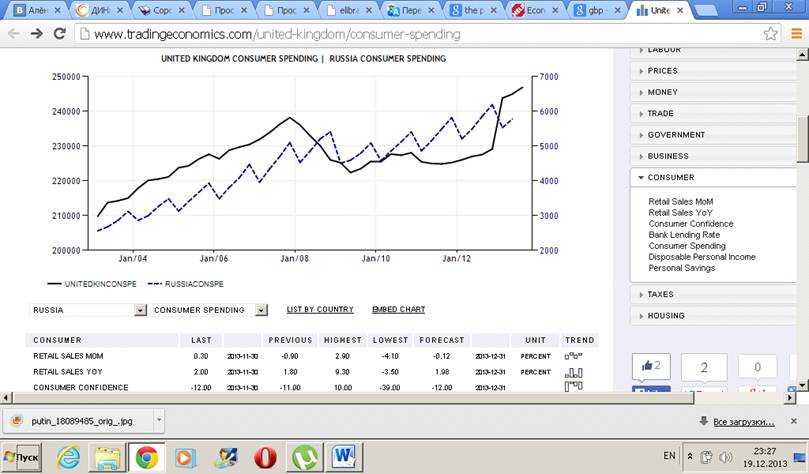Open the RUSSIA country dropdown

89,310
